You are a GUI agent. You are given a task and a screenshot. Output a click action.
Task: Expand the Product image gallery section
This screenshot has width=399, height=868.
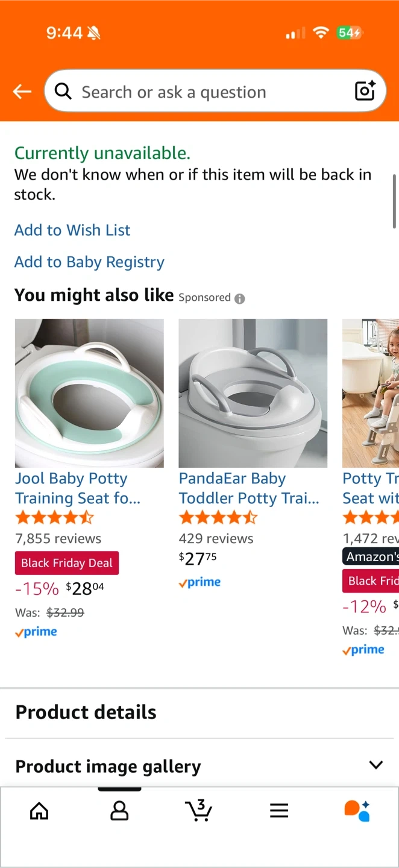click(x=375, y=766)
